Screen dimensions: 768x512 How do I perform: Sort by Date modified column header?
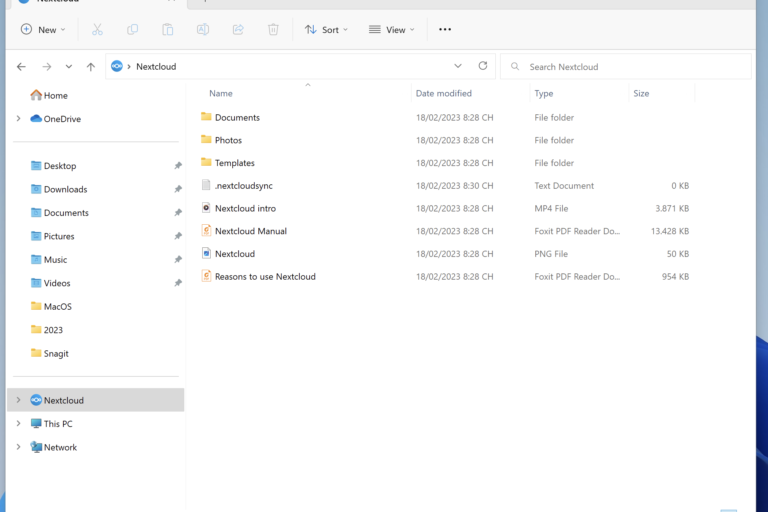[x=444, y=93]
